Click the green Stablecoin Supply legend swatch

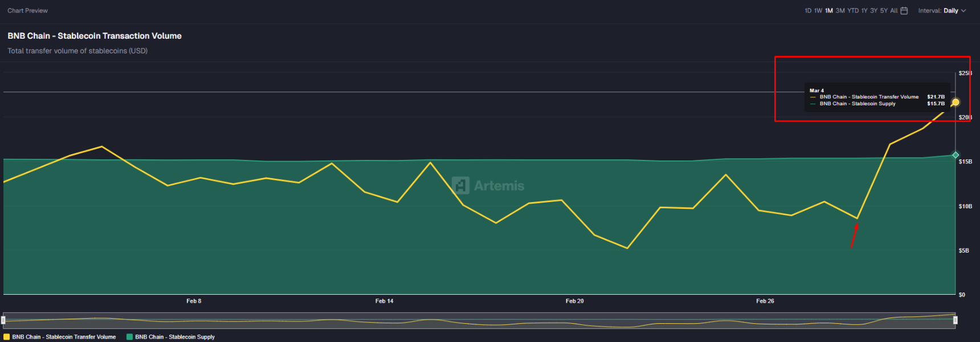click(129, 337)
